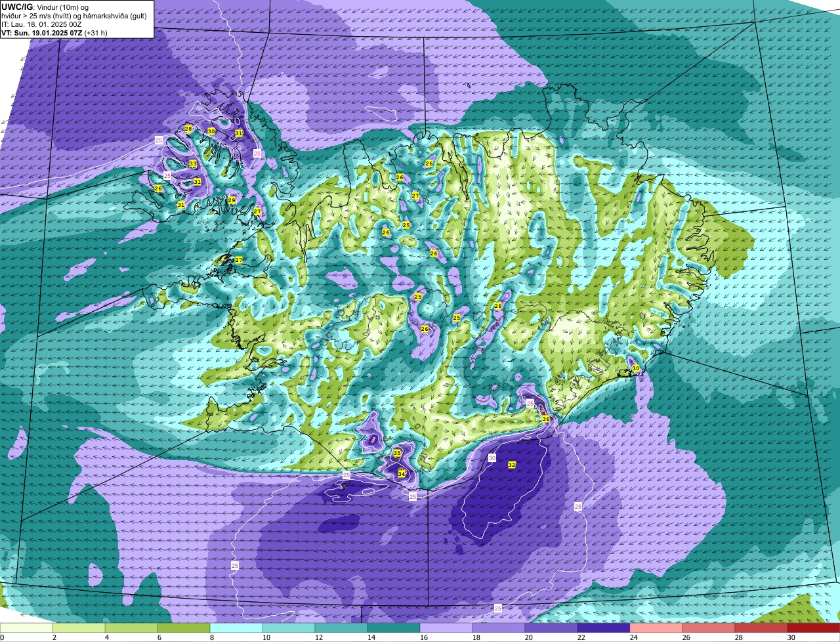
Task: Click the legend segment between 28 and 30
Action: click(761, 628)
